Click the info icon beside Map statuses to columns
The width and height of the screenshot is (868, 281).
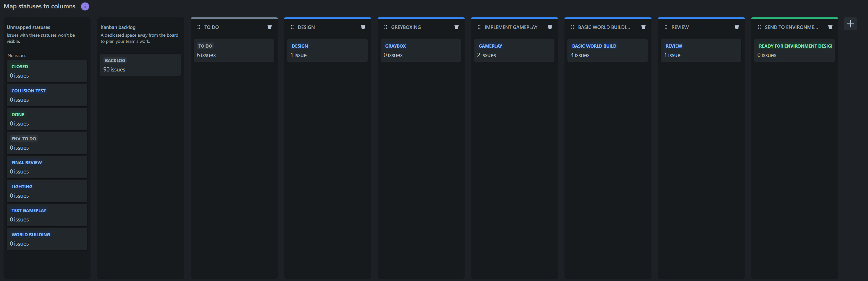click(85, 6)
